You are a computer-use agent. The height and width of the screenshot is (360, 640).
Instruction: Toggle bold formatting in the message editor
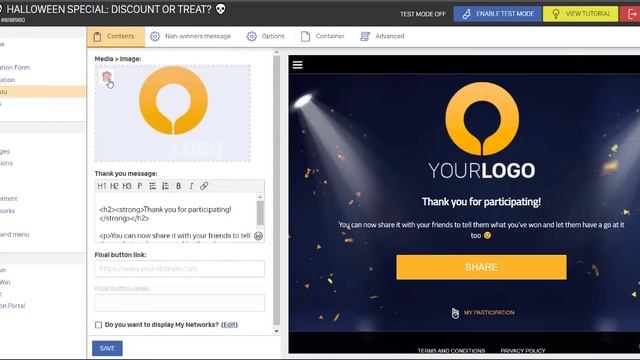178,186
